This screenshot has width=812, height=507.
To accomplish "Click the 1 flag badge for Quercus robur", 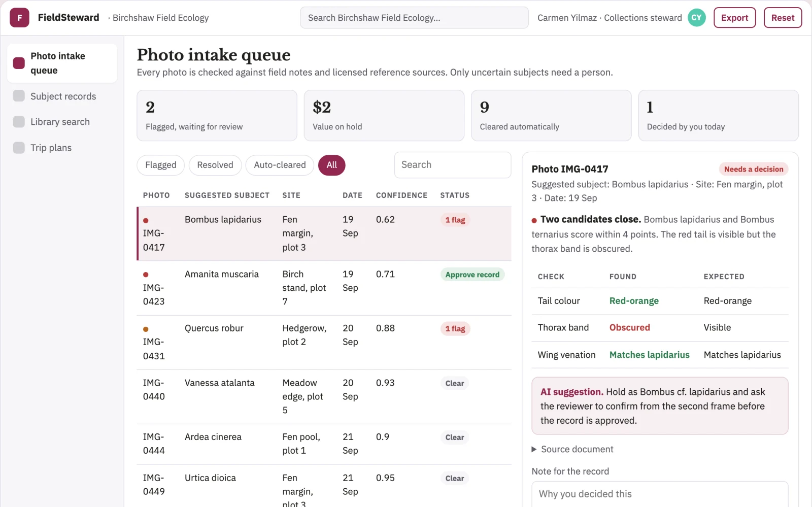I will (455, 329).
